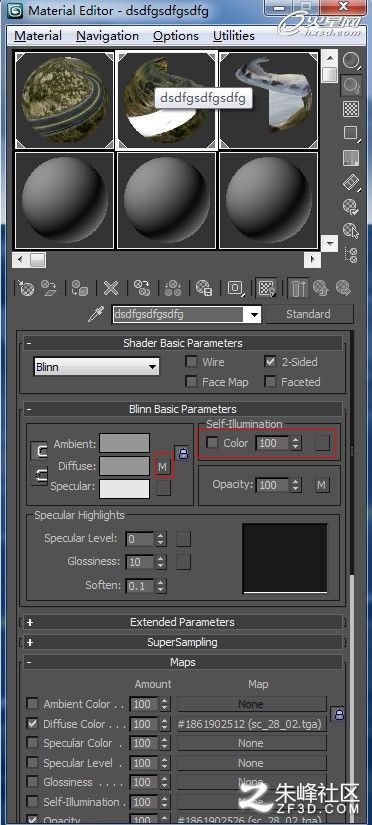
Task: Click the Diffuse map M button
Action: point(163,467)
